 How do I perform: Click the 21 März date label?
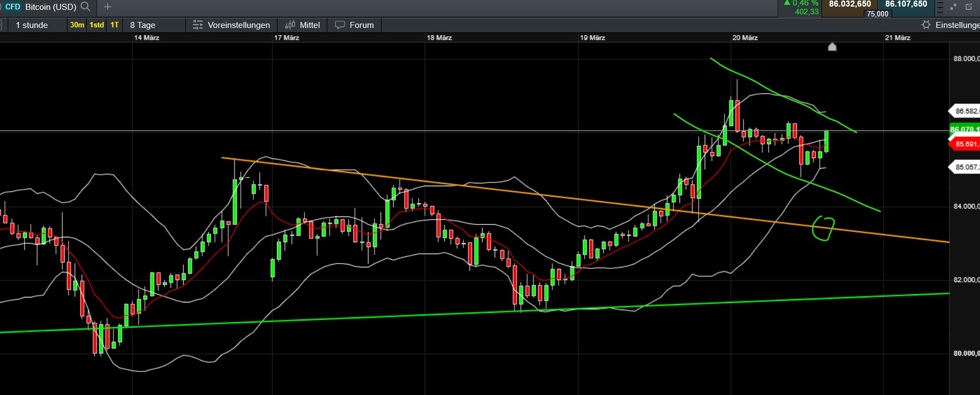(898, 38)
